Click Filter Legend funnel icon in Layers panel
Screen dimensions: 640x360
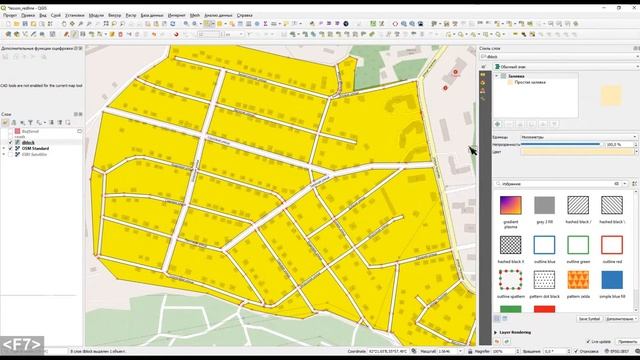(x=30, y=122)
